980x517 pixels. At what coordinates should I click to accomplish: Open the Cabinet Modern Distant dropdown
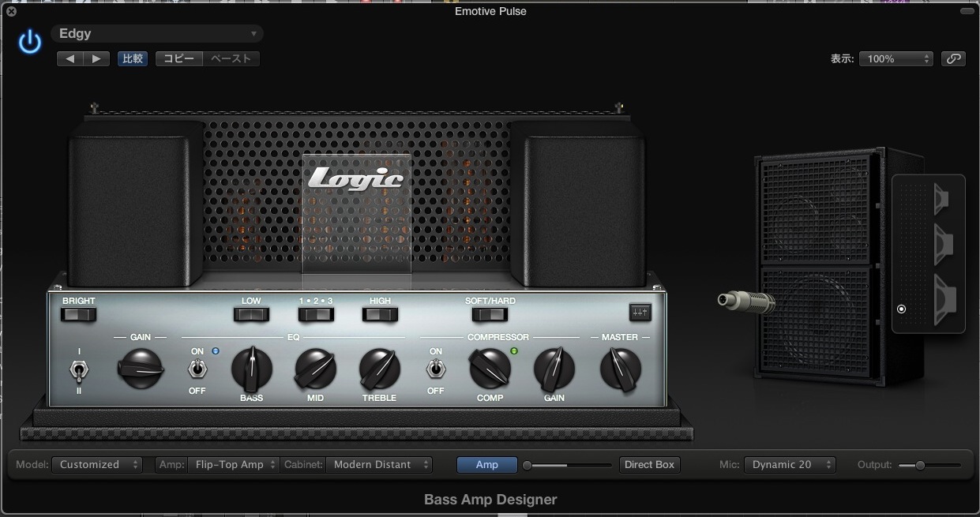tap(379, 465)
